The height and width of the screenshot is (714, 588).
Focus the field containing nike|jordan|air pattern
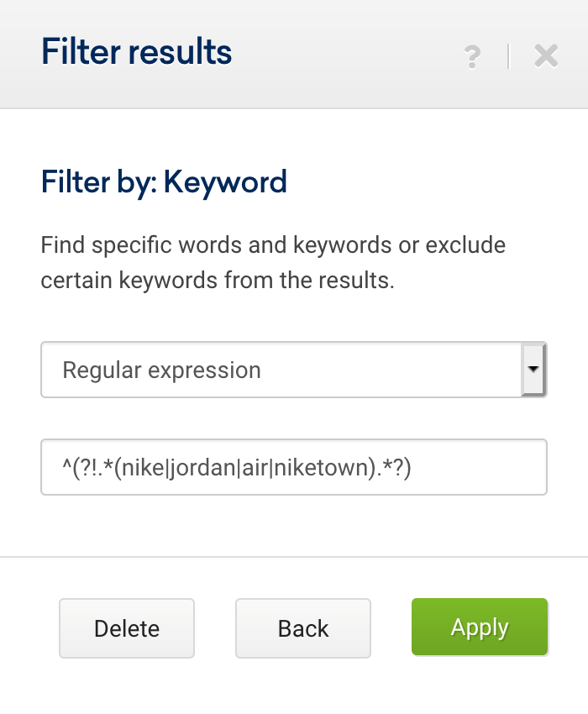(x=294, y=467)
